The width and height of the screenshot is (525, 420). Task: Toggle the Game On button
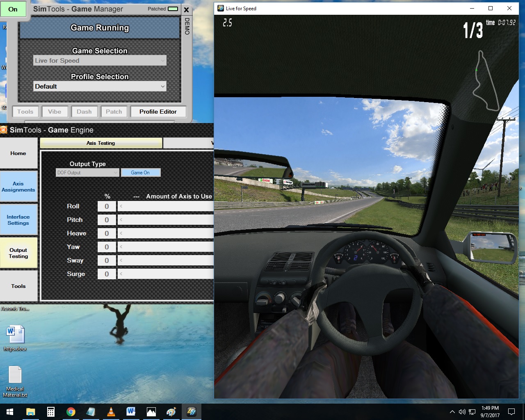click(x=140, y=173)
